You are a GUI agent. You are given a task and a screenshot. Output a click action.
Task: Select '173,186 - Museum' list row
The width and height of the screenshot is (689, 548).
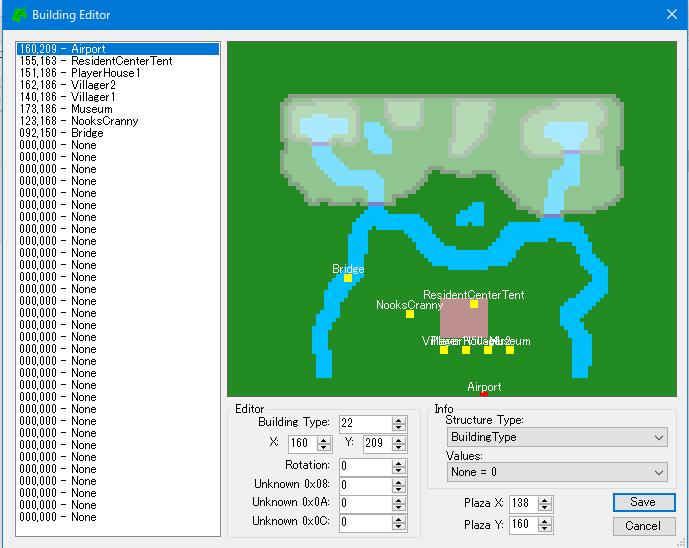coord(118,109)
